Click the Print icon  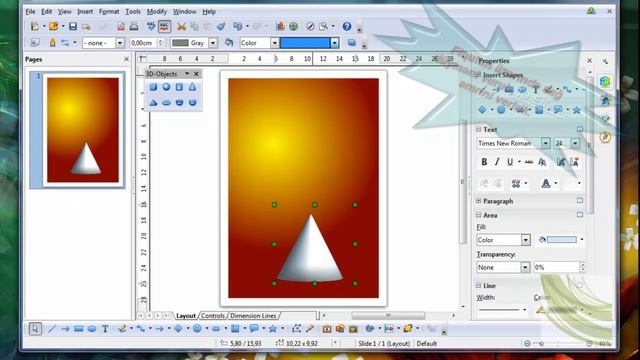pos(134,27)
